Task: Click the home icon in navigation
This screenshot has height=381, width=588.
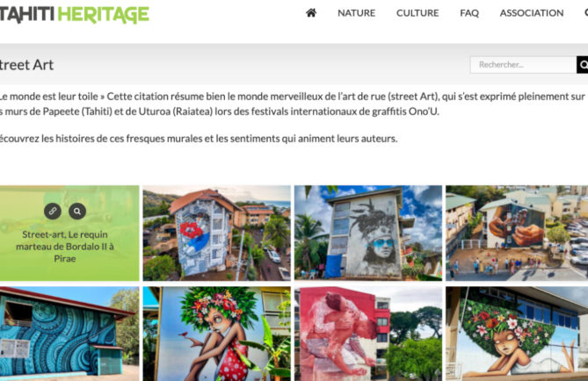Action: tap(311, 13)
